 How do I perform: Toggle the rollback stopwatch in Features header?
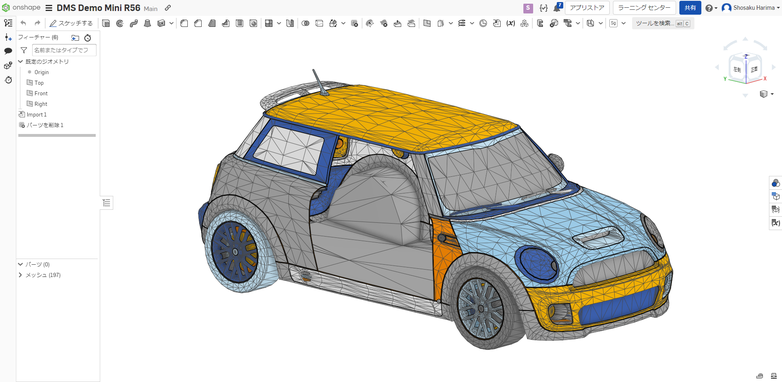[88, 37]
